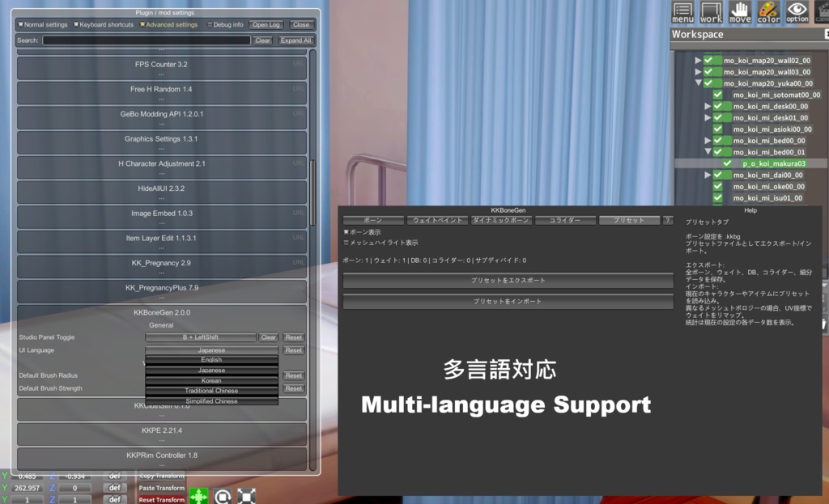Click Paste Transform button
This screenshot has width=829, height=504.
(x=162, y=488)
